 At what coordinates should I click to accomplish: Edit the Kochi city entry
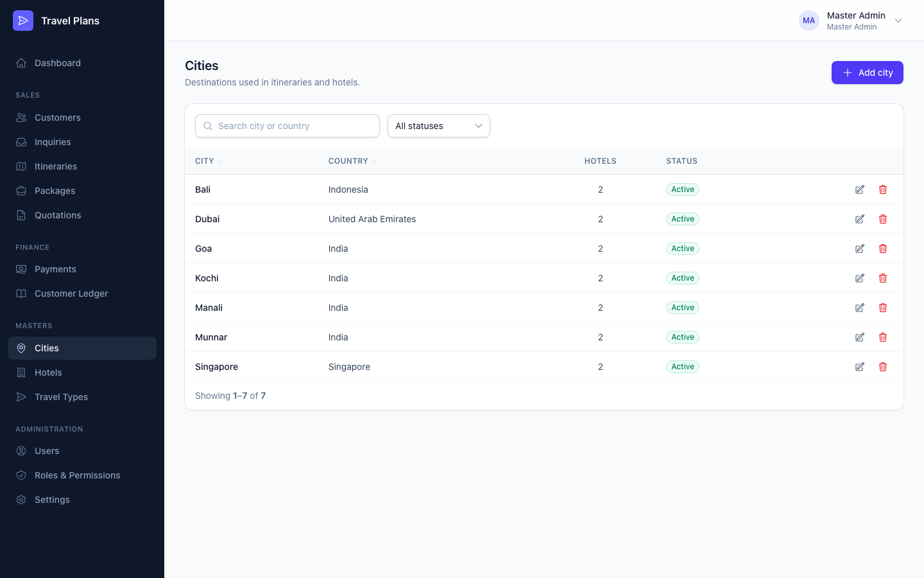[x=860, y=278]
